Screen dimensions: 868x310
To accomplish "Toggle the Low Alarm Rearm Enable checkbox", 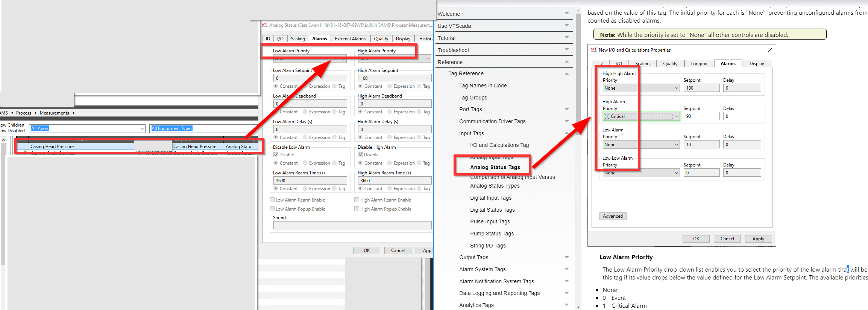I will coord(272,200).
